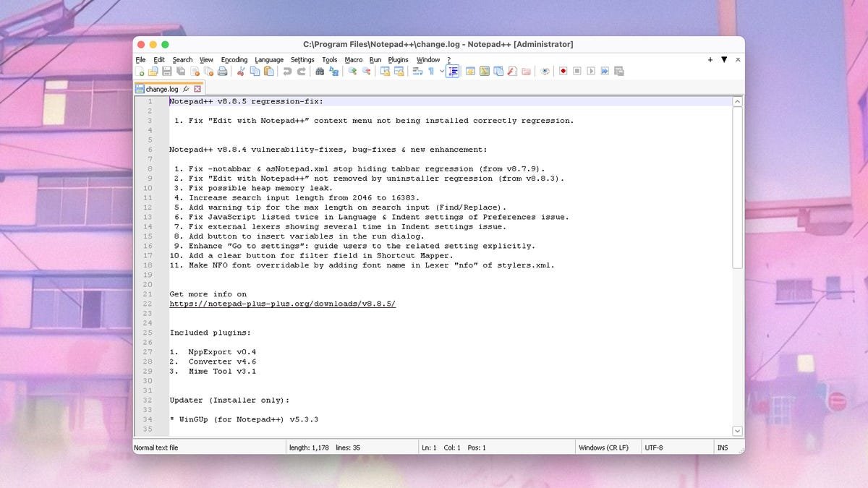Zoom in on the document
Viewport: 868px width, 488px height.
coord(353,71)
